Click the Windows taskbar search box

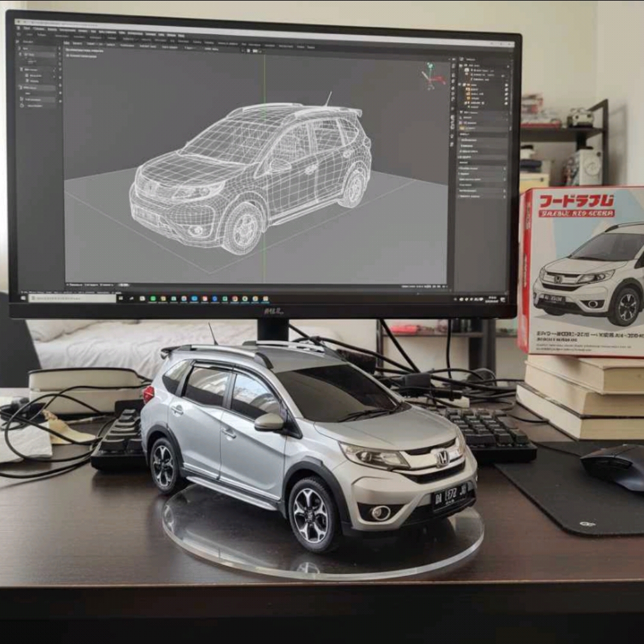pyautogui.click(x=72, y=298)
